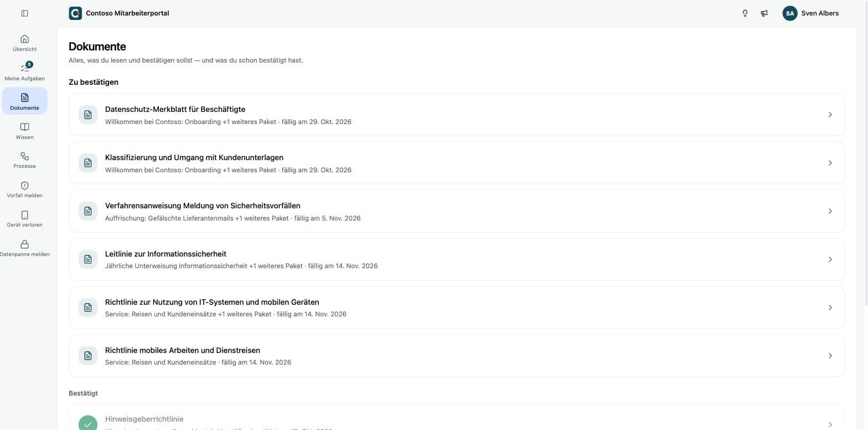
Task: Click the Leitlinie zur Informationssicherheit title
Action: coord(166,254)
